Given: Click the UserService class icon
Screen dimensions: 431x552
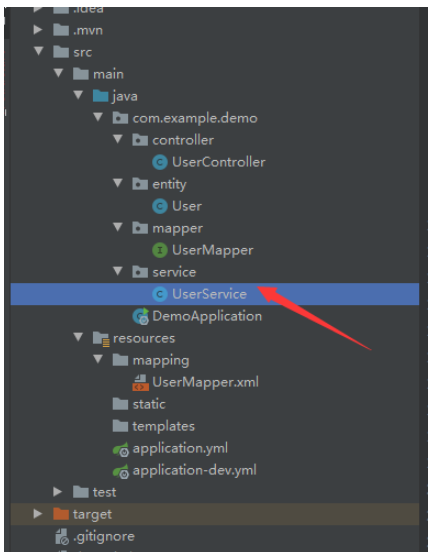Looking at the screenshot, I should 160,294.
